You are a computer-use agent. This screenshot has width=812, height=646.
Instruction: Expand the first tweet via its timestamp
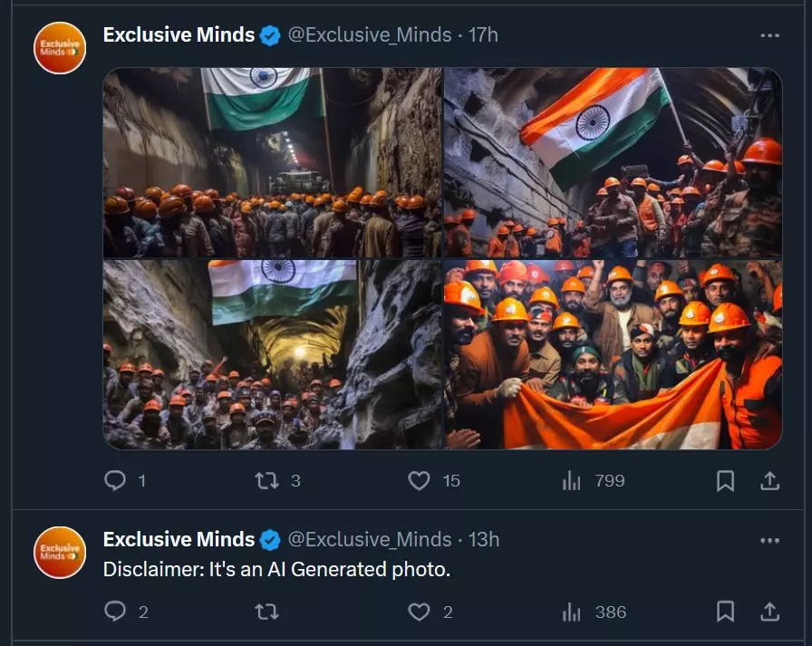483,34
